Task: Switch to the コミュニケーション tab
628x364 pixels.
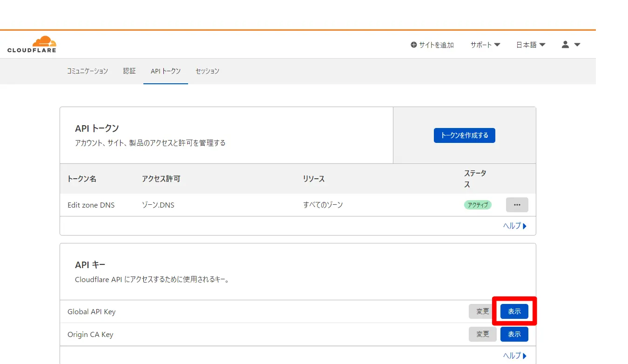Action: pos(88,71)
